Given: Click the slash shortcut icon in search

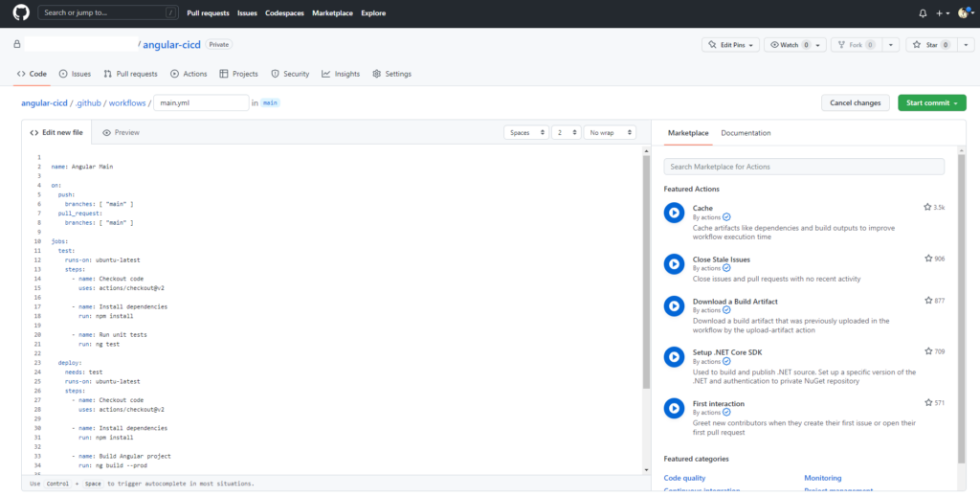Looking at the screenshot, I should 170,12.
